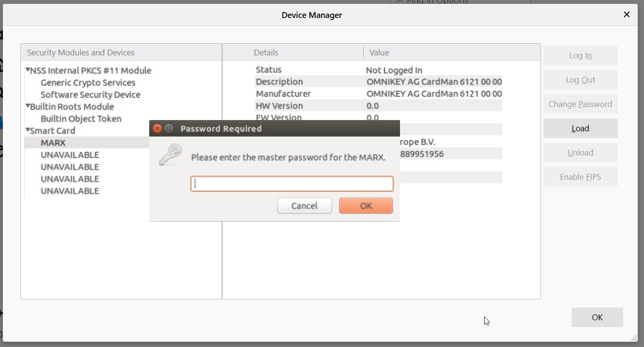Select the MARX smart card entry
This screenshot has width=644, height=347.
pyautogui.click(x=53, y=143)
